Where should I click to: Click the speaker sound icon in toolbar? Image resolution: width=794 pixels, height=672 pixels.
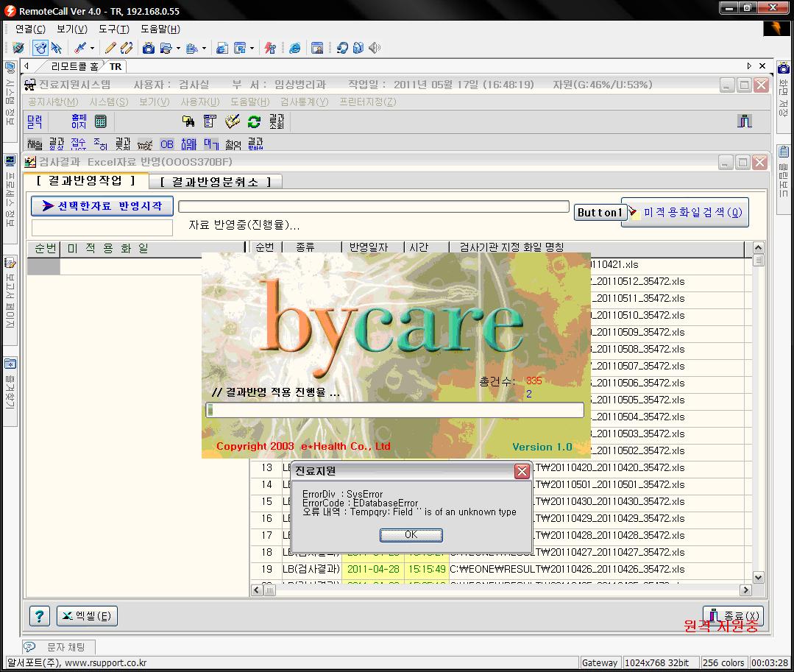pos(375,48)
